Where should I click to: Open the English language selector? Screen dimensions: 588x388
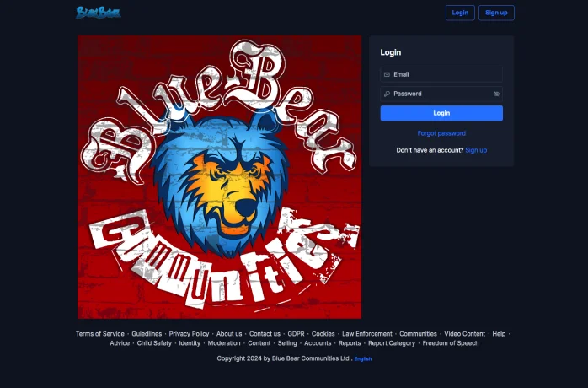click(x=363, y=358)
